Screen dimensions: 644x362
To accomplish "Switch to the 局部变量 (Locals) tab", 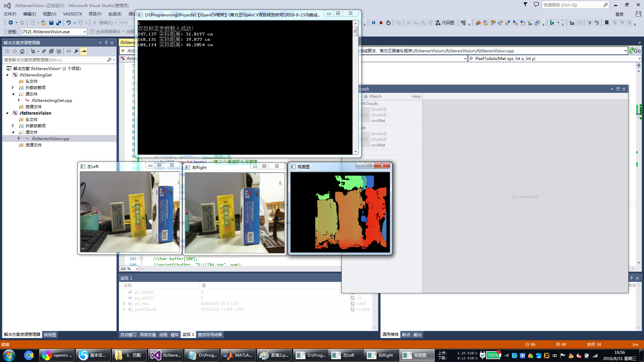I will (148, 335).
